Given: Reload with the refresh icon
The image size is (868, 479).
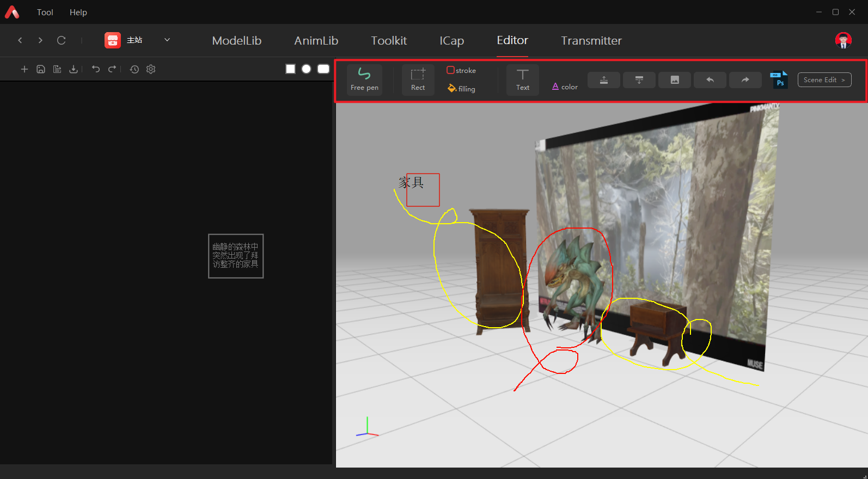Looking at the screenshot, I should click(62, 40).
